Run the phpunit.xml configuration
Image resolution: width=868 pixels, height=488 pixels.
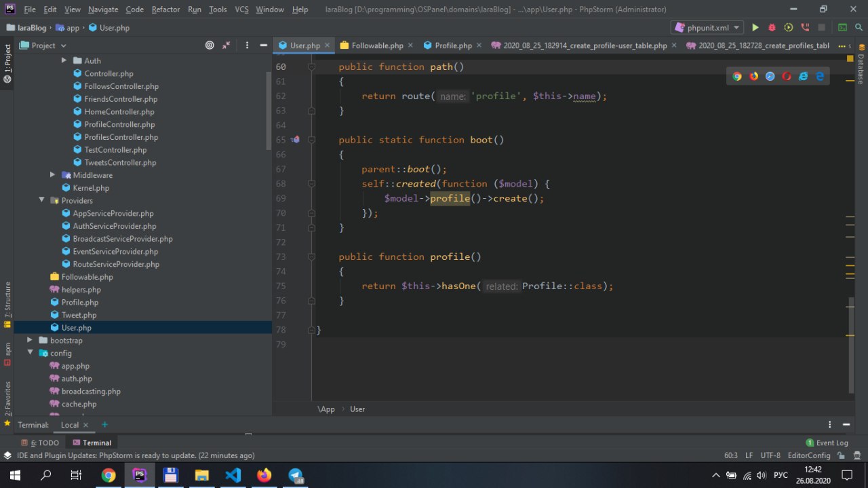pos(755,28)
